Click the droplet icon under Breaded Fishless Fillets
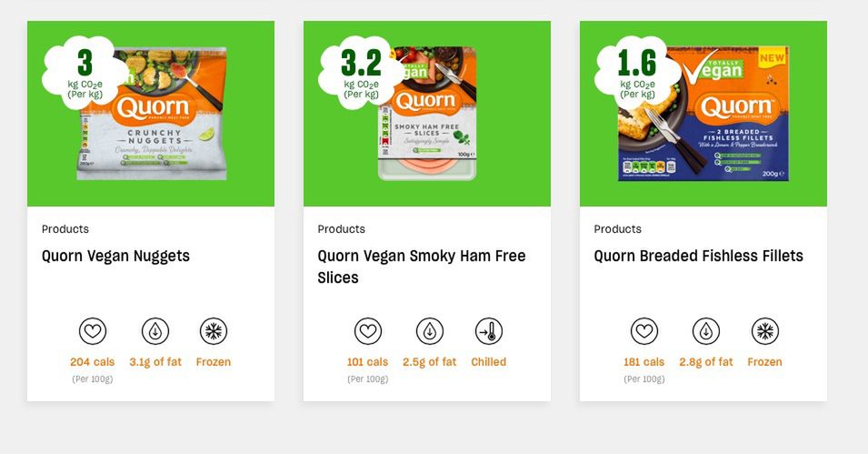This screenshot has width=868, height=454. pyautogui.click(x=706, y=331)
